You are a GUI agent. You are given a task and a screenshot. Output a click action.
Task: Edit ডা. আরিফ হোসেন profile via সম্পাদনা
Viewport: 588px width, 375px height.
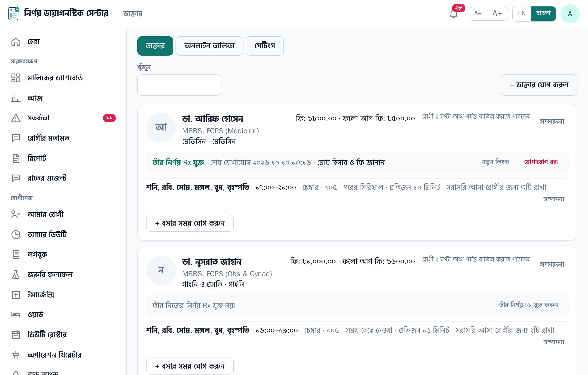coord(552,122)
